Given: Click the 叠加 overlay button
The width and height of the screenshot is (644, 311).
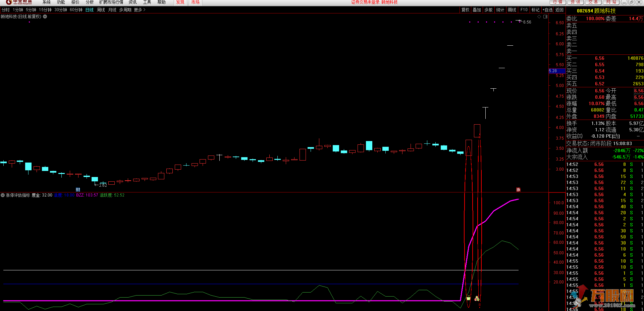Looking at the screenshot, I should [477, 10].
